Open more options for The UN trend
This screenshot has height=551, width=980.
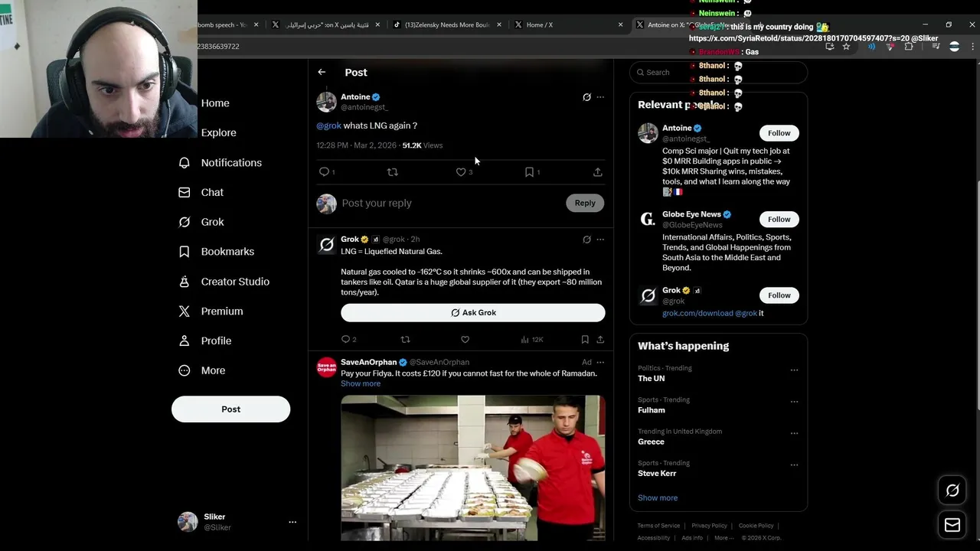click(794, 370)
